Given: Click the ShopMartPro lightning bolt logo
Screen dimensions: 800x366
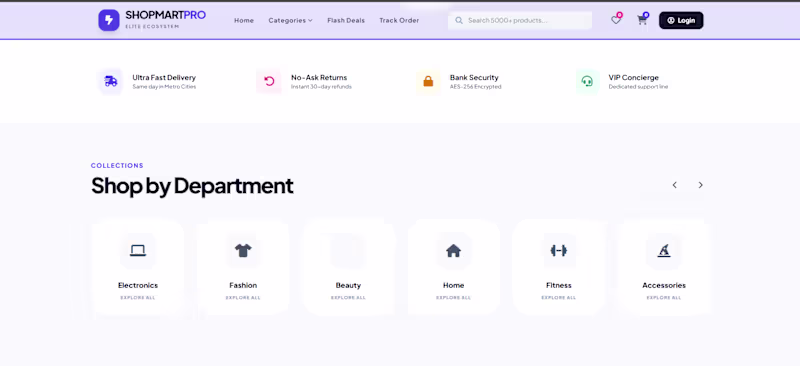Looking at the screenshot, I should coord(109,20).
